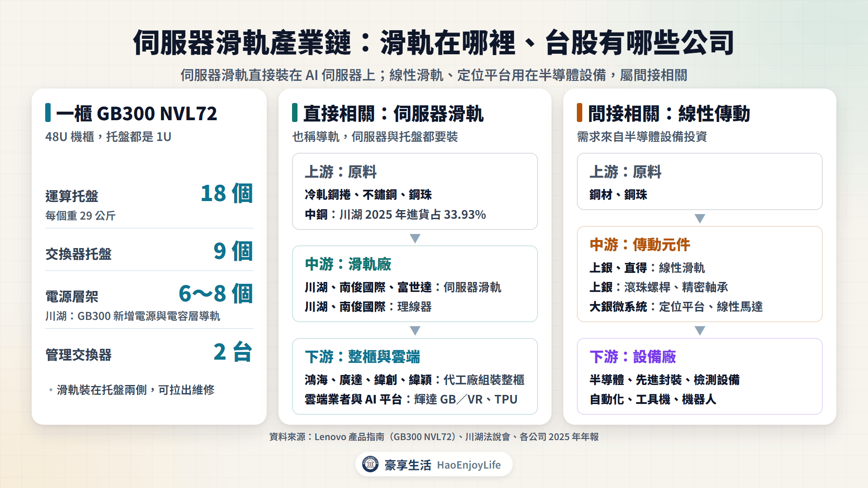
Task: Click the line 中鋼：川湖 2025 年進貨占 33.93%
Action: pyautogui.click(x=396, y=214)
